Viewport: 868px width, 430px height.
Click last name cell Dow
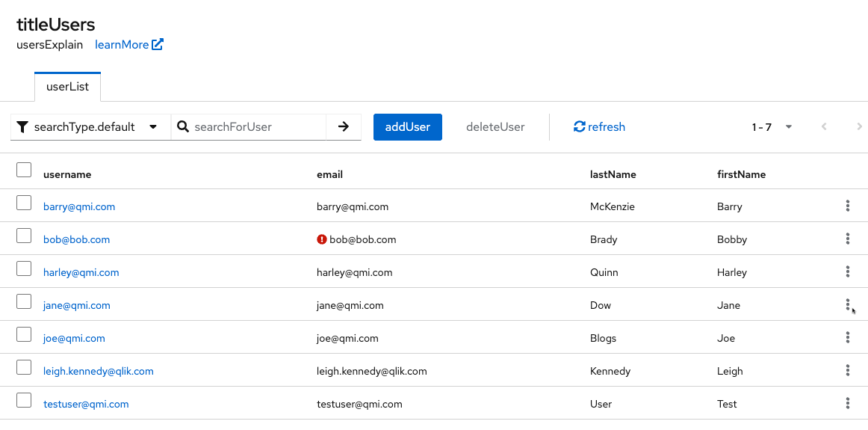(x=600, y=305)
